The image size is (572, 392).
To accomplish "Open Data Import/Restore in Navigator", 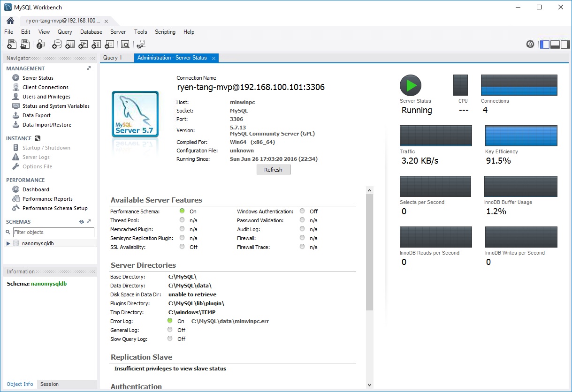I will 47,125.
